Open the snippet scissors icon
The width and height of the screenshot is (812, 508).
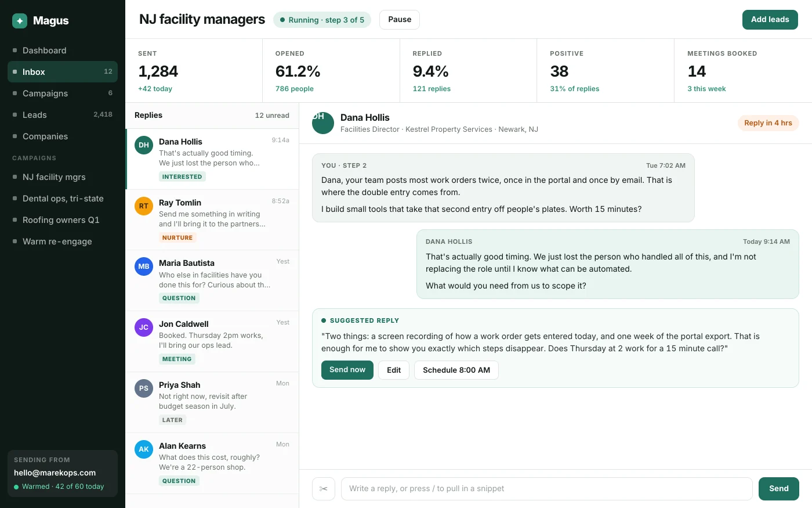324,489
